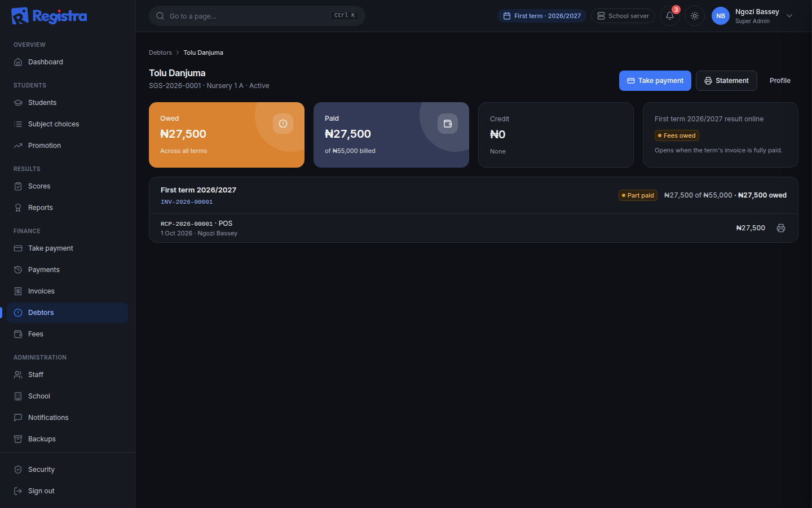Viewport: 812px width, 508px height.
Task: Click the NB user avatar
Action: tap(721, 16)
